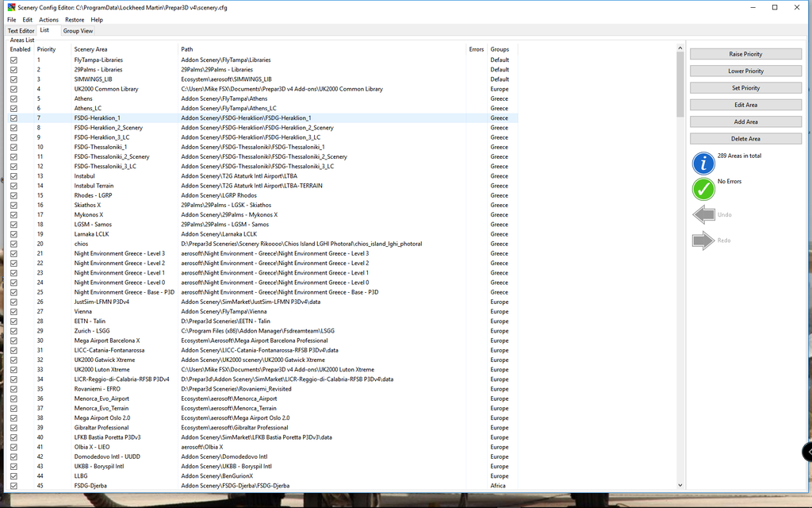
Task: Click the Lower Priority button
Action: tap(745, 71)
